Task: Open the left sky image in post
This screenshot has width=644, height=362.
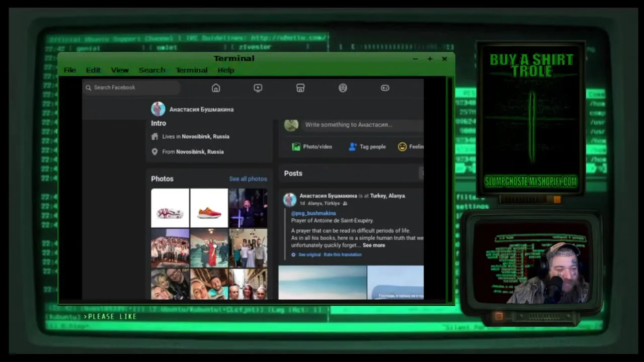Action: tap(323, 283)
